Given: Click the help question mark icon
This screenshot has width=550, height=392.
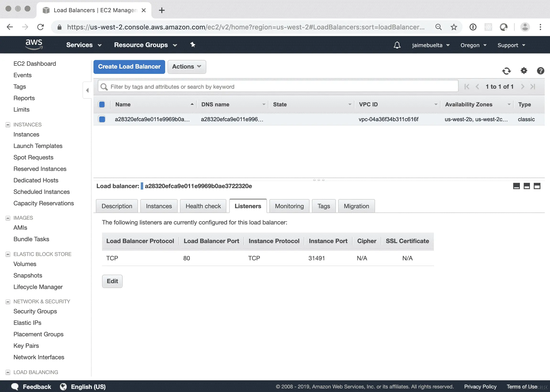Looking at the screenshot, I should point(540,71).
